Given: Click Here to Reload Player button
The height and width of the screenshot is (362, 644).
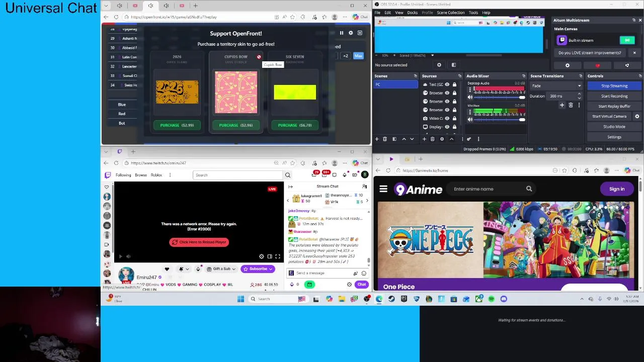Looking at the screenshot, I should [x=199, y=242].
